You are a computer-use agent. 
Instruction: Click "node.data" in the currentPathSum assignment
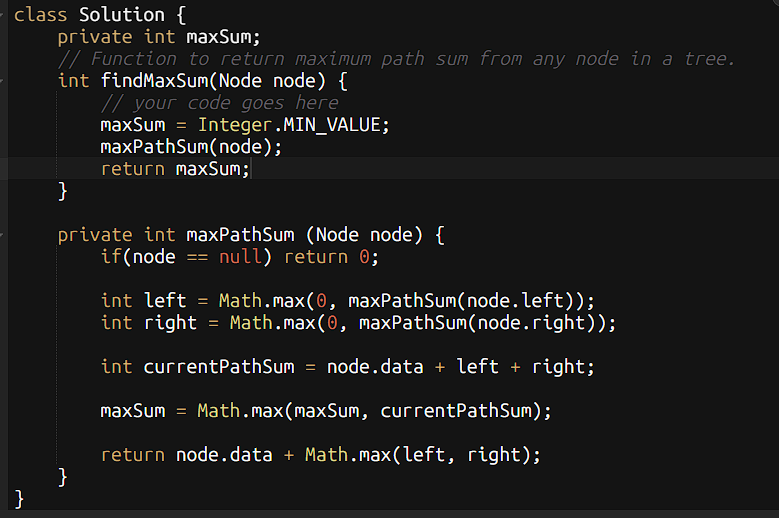(375, 367)
